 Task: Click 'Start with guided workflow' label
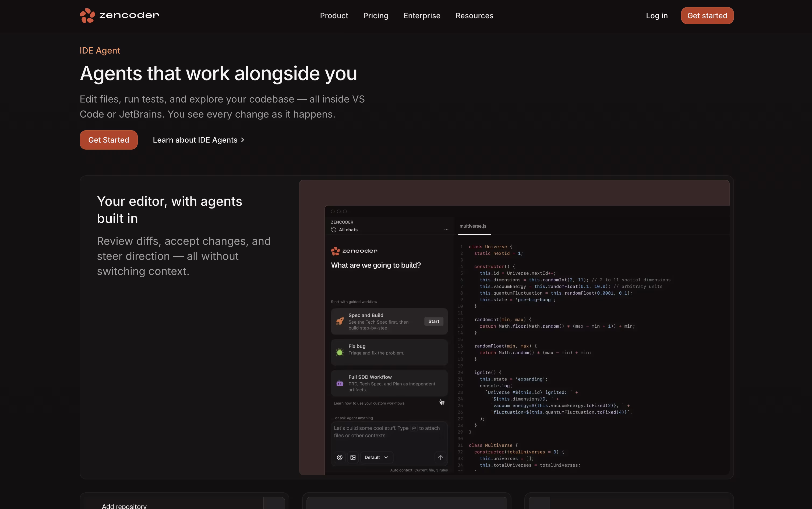pyautogui.click(x=354, y=302)
